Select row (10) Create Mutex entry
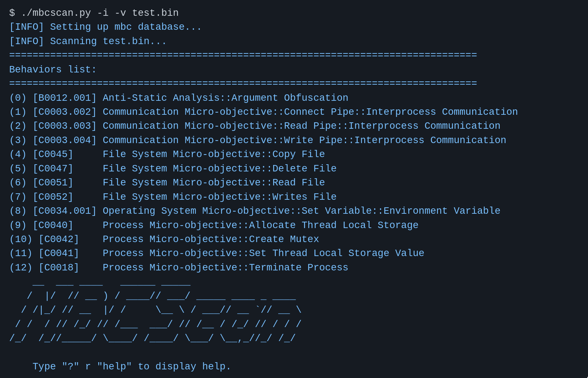Viewport: 588px width, 378px height. point(164,239)
